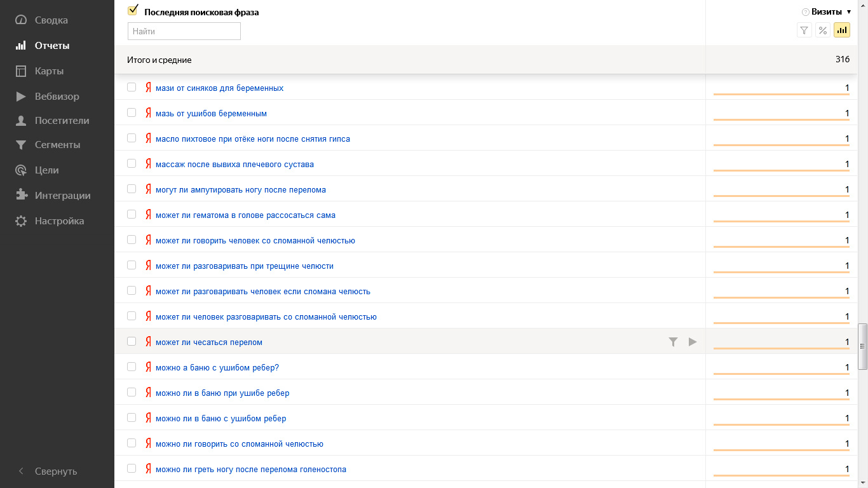Select checkbox for 'массаж после вывиха плечевого сустава'

click(132, 163)
